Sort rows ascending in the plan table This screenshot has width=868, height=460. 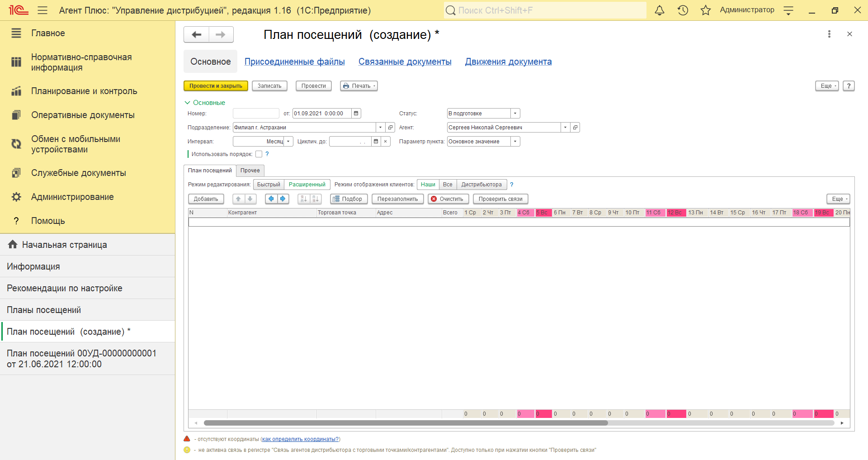click(304, 199)
